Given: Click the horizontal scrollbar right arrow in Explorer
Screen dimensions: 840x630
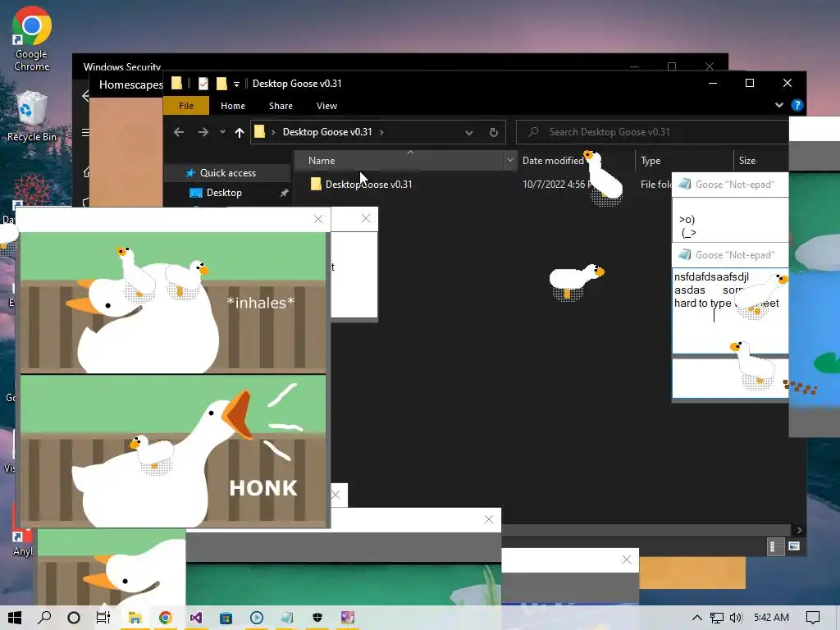Looking at the screenshot, I should tap(799, 531).
